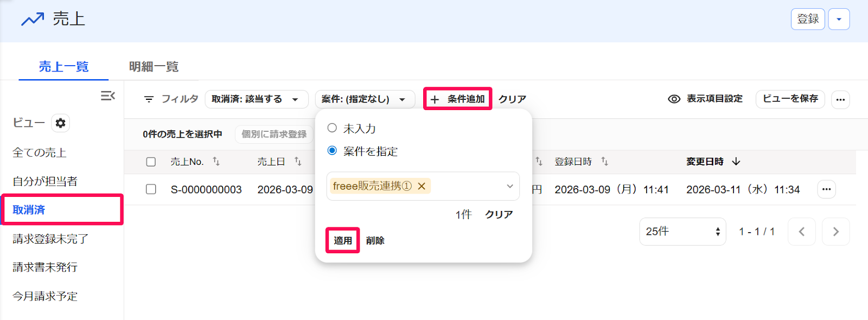Viewport: 868px width, 320px height.
Task: Click the 適用 button in popup
Action: [343, 240]
